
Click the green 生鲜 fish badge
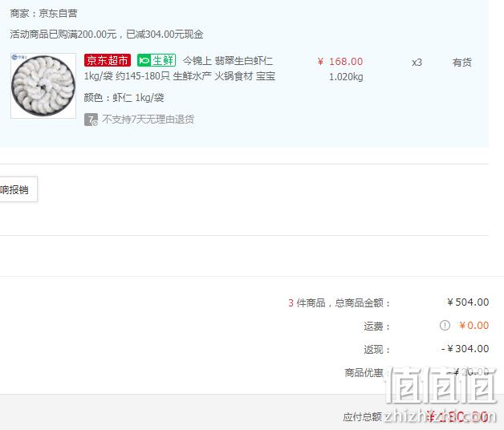(x=156, y=60)
